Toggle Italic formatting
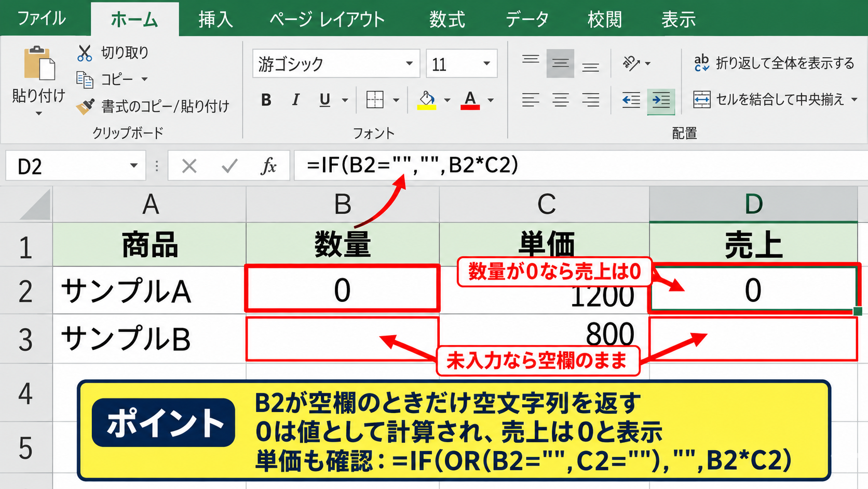 pos(295,99)
